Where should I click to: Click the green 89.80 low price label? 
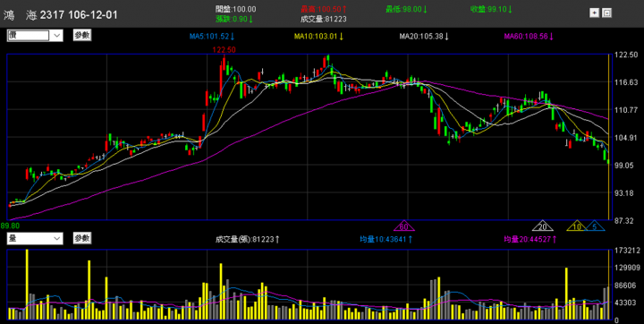10,226
